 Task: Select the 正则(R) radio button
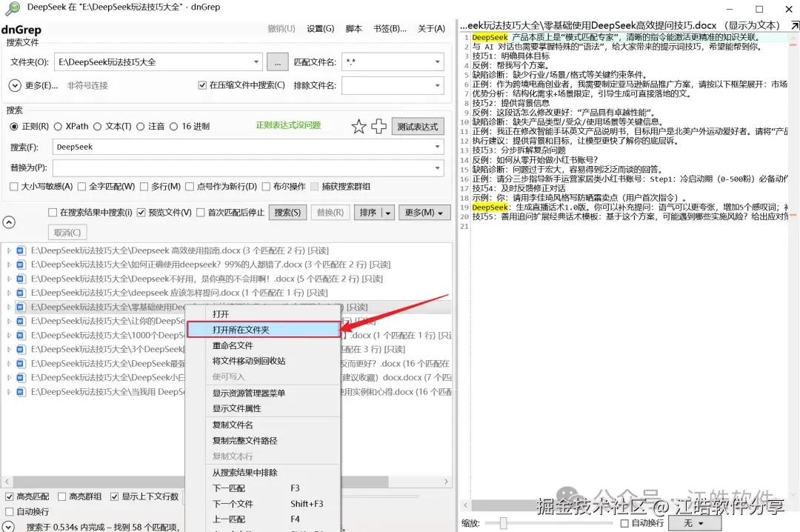point(14,126)
